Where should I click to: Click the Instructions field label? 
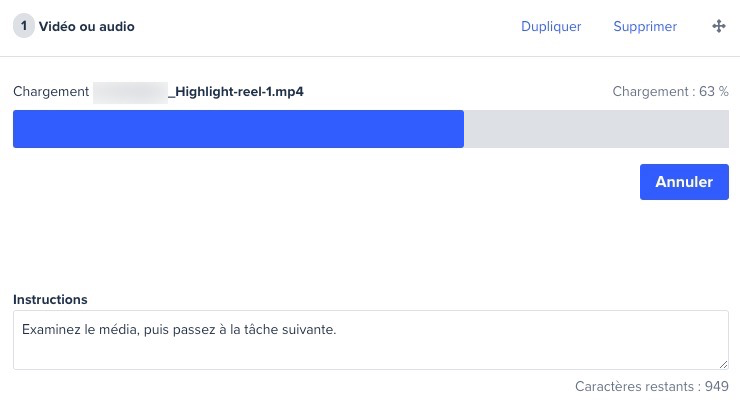[x=50, y=299]
